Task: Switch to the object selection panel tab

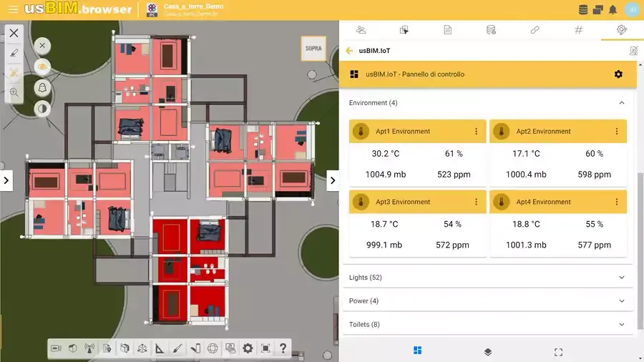Action: tap(404, 29)
